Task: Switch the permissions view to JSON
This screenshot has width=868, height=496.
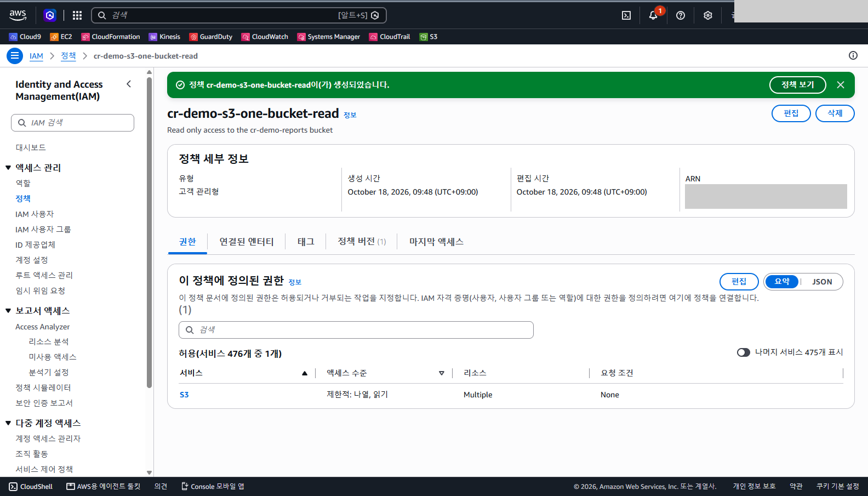Action: pyautogui.click(x=822, y=282)
